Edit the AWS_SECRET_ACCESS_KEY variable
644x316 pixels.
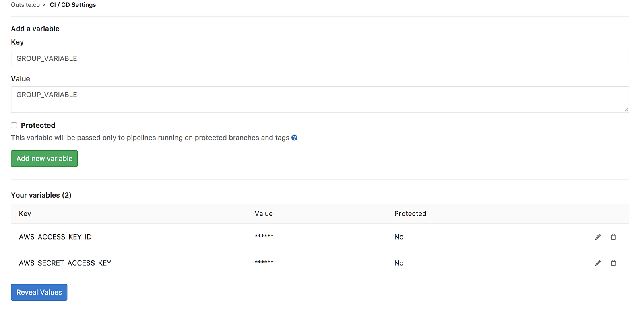(x=598, y=263)
